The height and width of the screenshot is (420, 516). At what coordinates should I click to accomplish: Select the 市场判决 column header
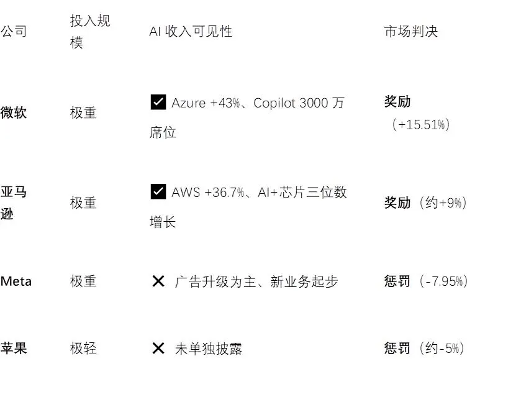(411, 32)
